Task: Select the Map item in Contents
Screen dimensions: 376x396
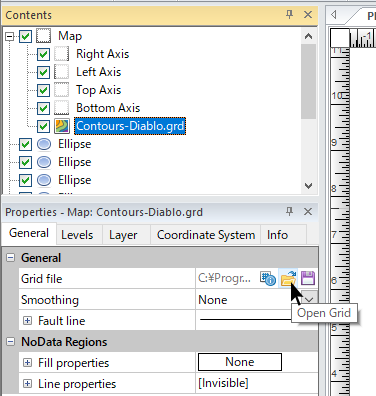Action: 70,36
